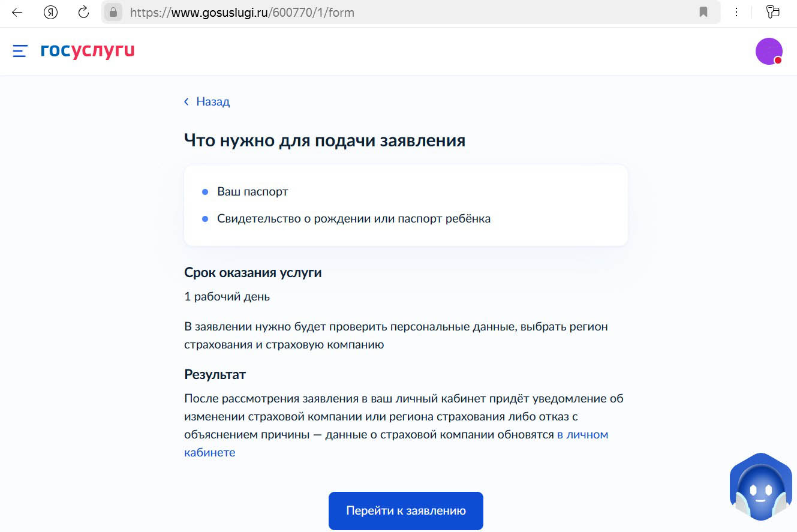Click the padlock icon in the address bar
This screenshot has height=532, width=797.
(x=113, y=12)
